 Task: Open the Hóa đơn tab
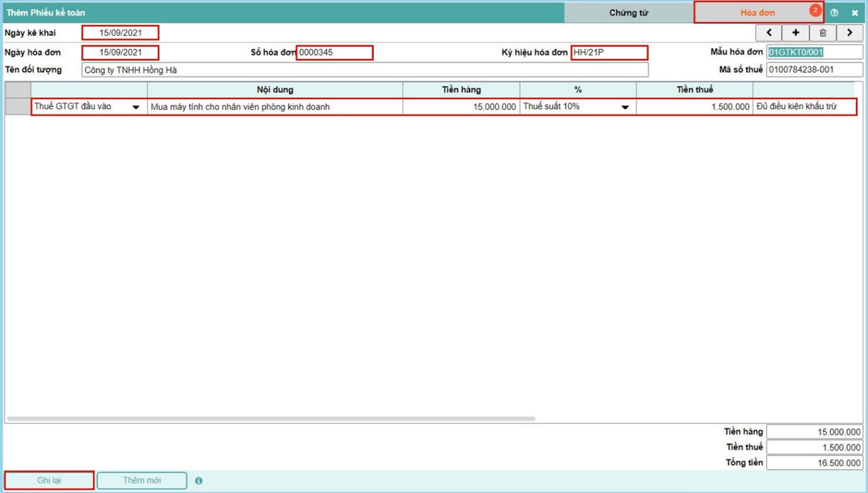[x=757, y=13]
